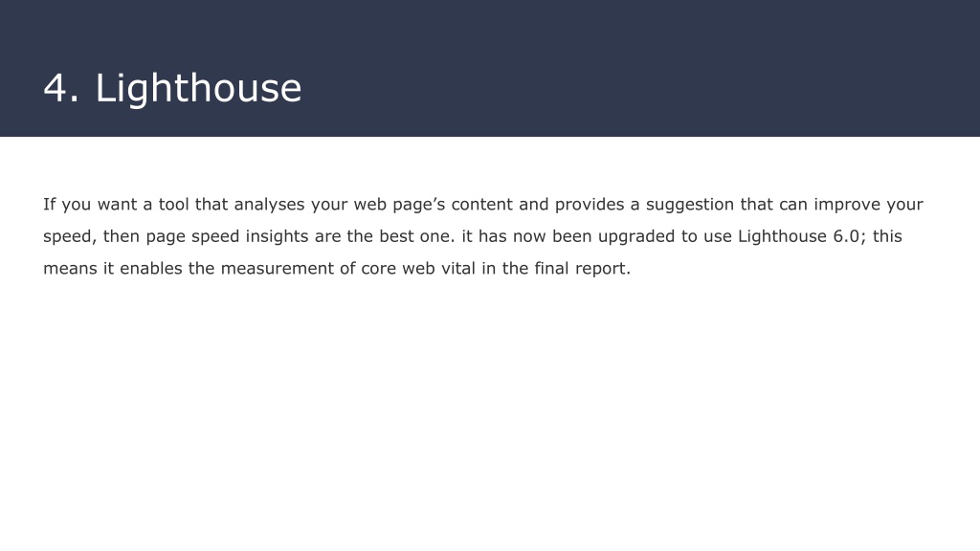Click the word 'tool' in the first line
Viewport: 980px width, 551px height.
173,205
